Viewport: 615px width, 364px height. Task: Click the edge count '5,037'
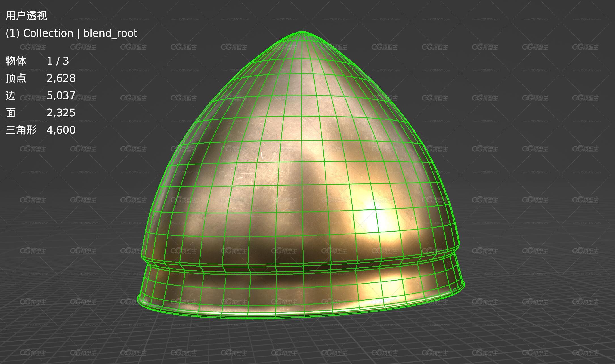(x=61, y=96)
